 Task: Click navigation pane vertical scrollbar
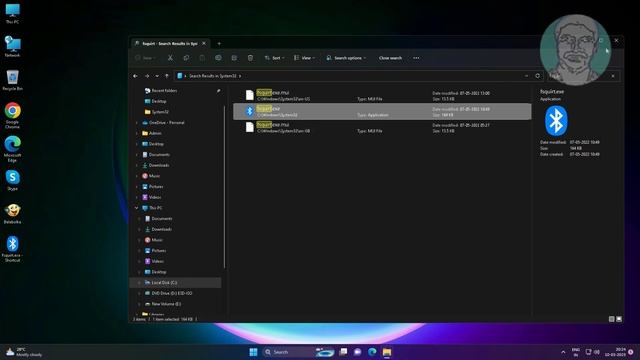(224, 187)
